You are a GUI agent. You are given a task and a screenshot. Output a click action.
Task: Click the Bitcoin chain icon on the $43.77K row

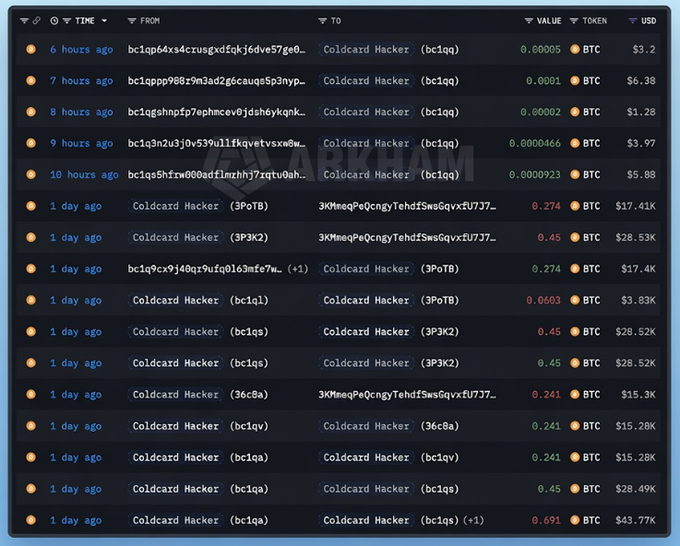[31, 520]
